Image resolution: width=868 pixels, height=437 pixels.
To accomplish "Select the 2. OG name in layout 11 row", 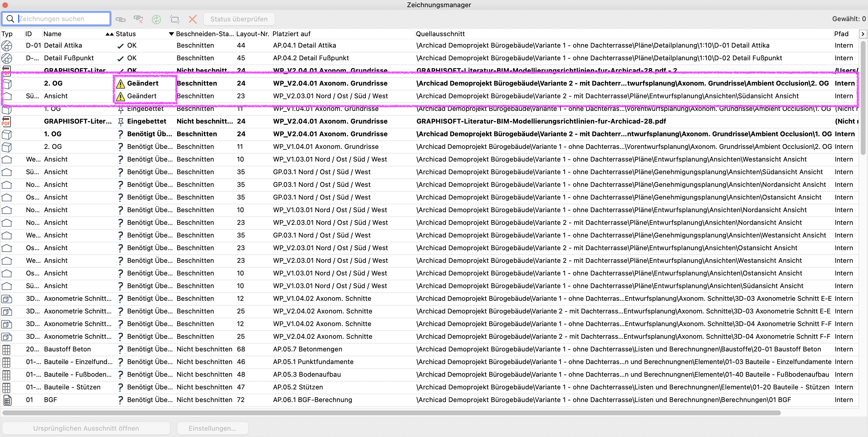I will (53, 147).
